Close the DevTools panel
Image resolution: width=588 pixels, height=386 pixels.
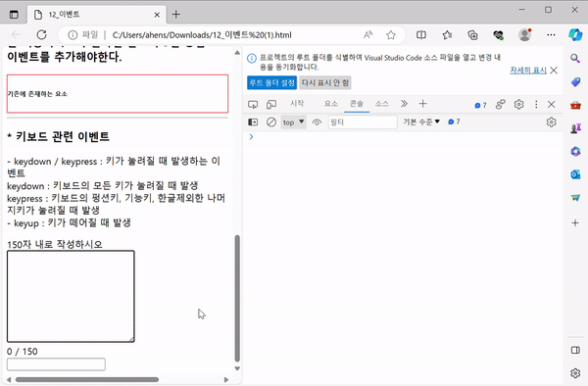tap(551, 104)
